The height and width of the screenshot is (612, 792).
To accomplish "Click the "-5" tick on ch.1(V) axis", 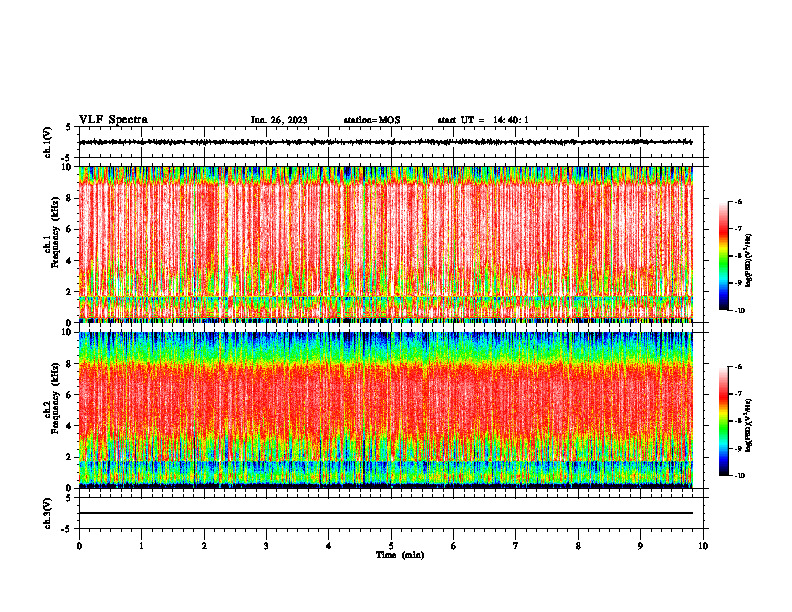I will click(67, 158).
